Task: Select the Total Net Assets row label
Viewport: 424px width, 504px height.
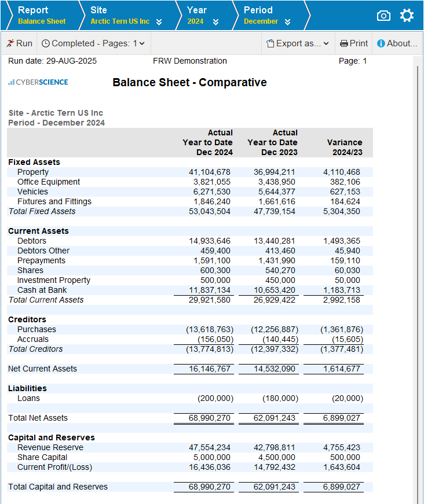Action: (x=38, y=418)
